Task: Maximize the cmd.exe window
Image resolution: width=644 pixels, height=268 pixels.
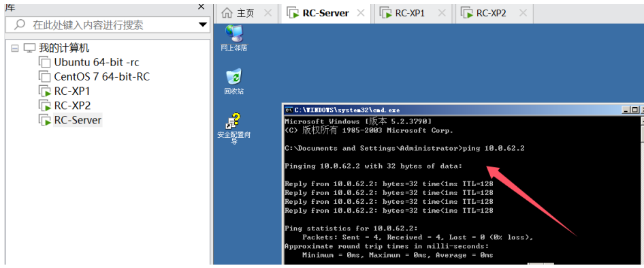Action: [635, 110]
